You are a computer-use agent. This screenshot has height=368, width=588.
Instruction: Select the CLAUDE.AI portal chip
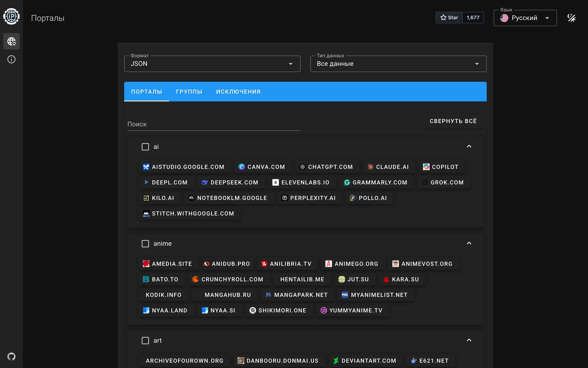click(389, 167)
